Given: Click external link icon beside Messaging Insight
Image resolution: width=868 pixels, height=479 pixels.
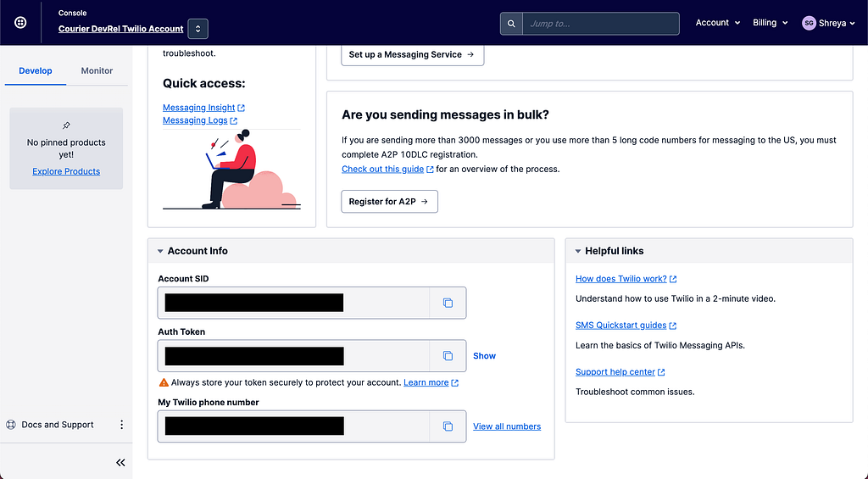Looking at the screenshot, I should tap(241, 108).
